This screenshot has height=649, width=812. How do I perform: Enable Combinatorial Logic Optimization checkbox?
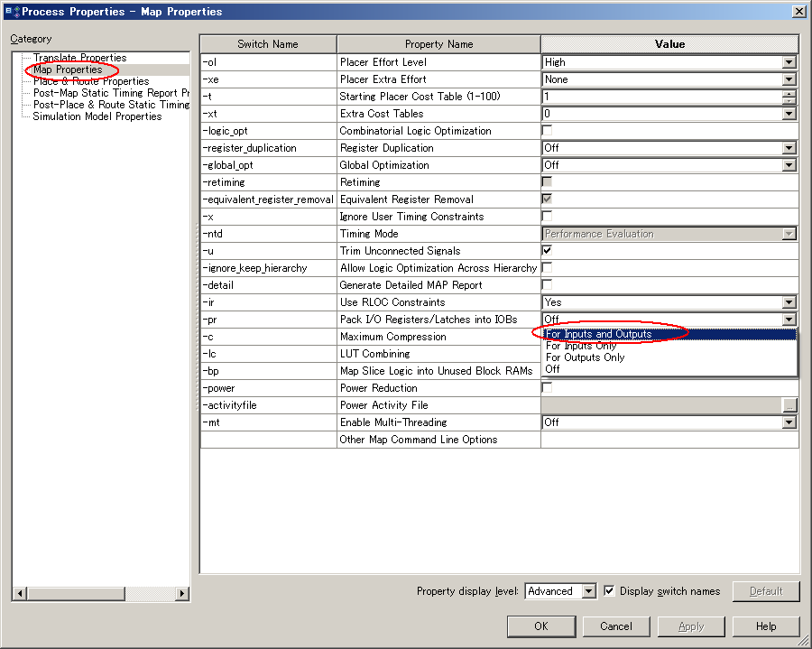[547, 130]
